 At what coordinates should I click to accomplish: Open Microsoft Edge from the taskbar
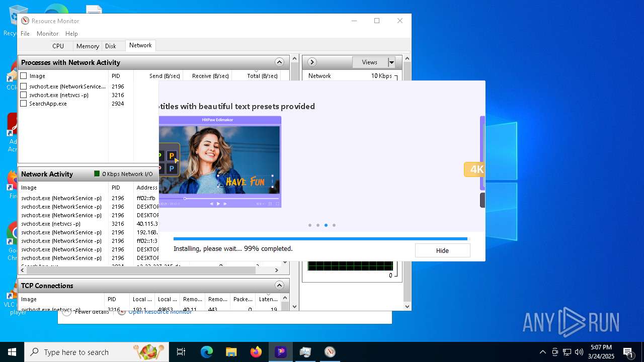click(207, 352)
